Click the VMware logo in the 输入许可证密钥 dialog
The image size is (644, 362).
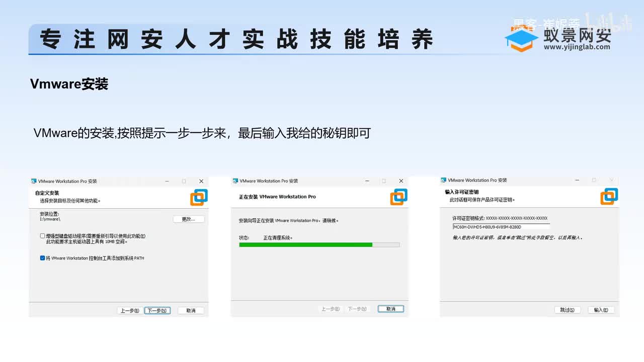pyautogui.click(x=609, y=196)
